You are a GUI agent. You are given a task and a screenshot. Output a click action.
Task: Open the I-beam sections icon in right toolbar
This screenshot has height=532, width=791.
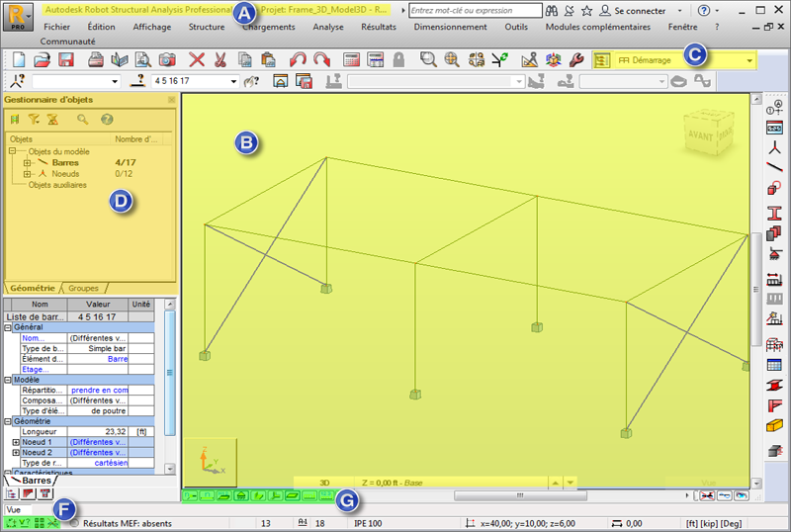[774, 213]
